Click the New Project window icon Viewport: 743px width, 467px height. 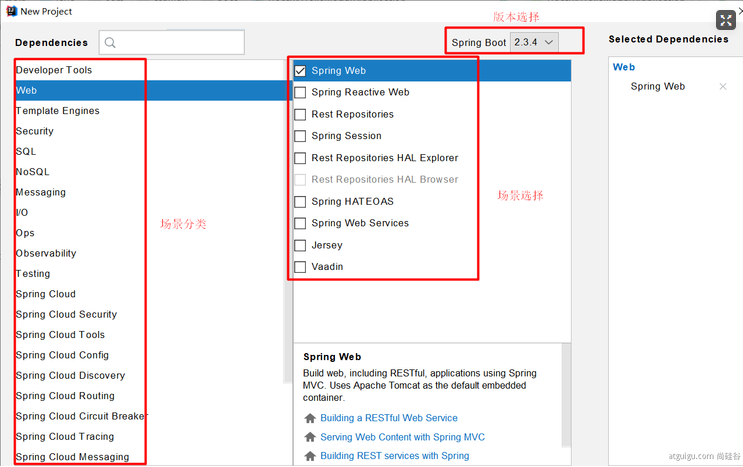(x=8, y=11)
